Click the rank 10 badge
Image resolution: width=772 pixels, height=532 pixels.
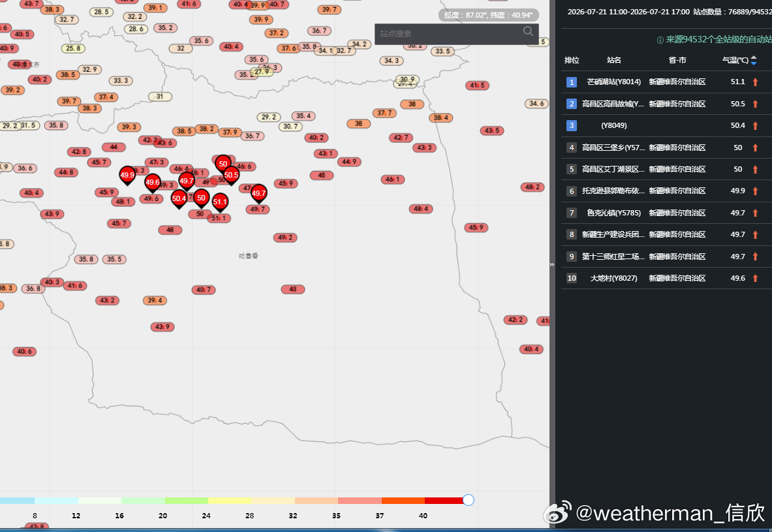pyautogui.click(x=571, y=278)
